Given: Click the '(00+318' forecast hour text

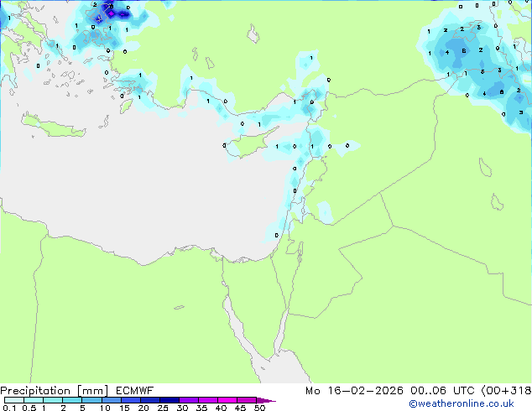Looking at the screenshot, I should pyautogui.click(x=507, y=391).
